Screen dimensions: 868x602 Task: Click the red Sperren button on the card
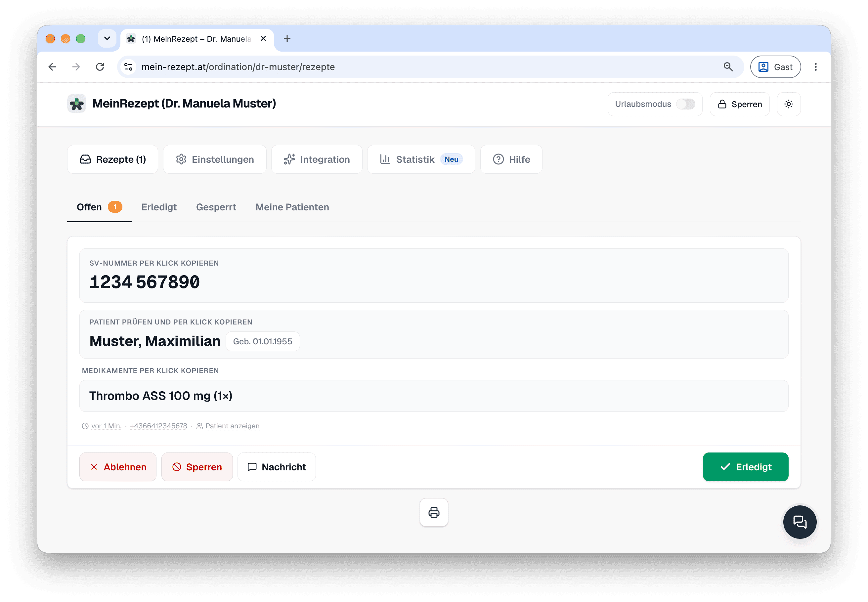[197, 467]
